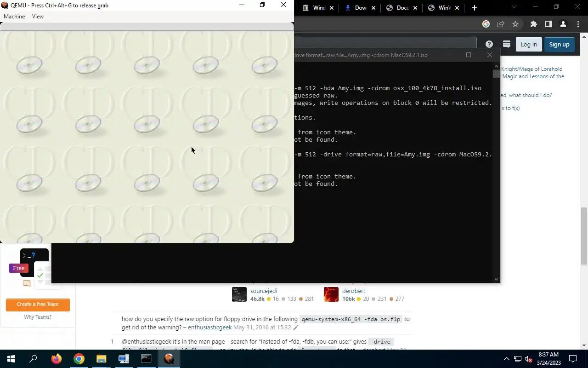
Task: Open sourcejedi user profile link
Action: click(264, 291)
